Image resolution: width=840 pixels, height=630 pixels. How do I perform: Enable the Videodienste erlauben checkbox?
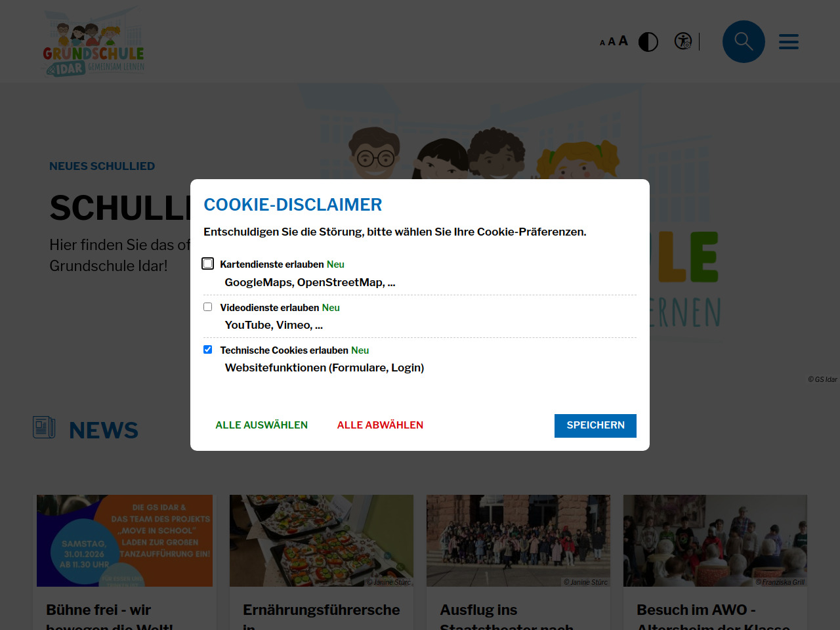tap(208, 307)
